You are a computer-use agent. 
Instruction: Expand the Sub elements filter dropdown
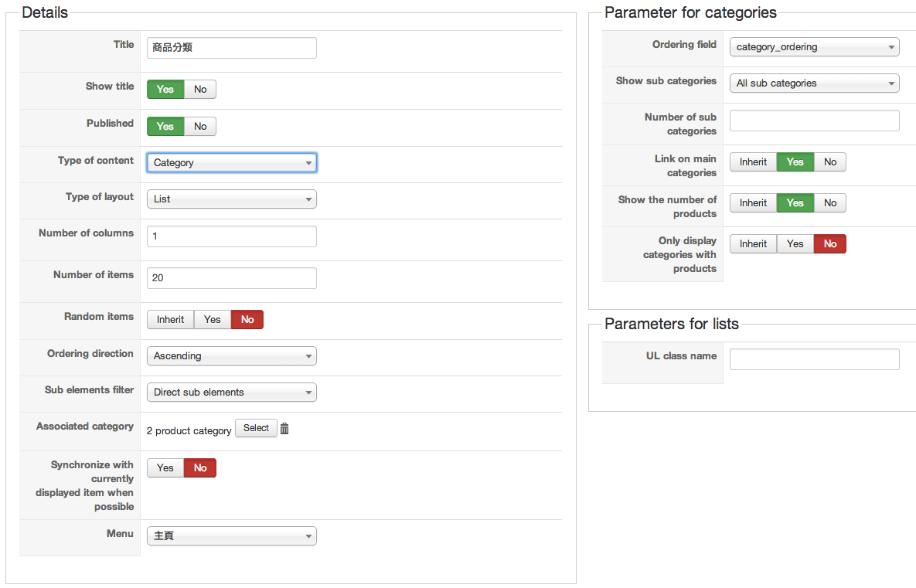(232, 393)
